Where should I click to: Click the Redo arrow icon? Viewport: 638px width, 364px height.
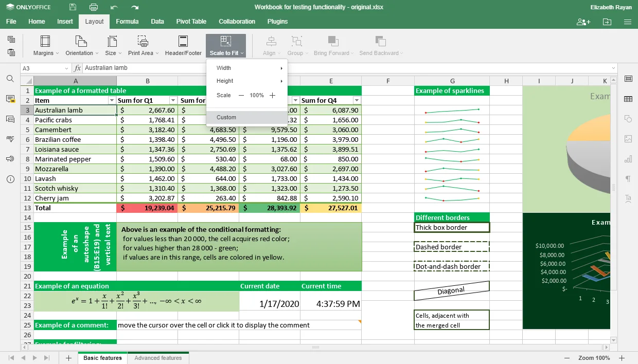[135, 7]
